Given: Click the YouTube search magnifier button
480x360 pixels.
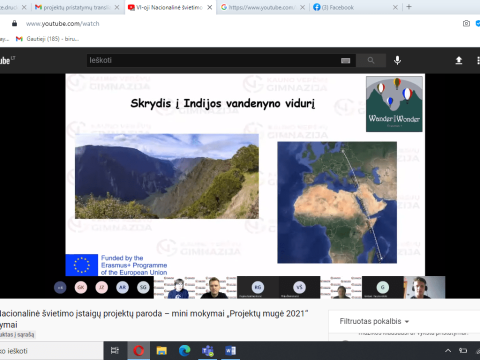Looking at the screenshot, I should (x=371, y=60).
